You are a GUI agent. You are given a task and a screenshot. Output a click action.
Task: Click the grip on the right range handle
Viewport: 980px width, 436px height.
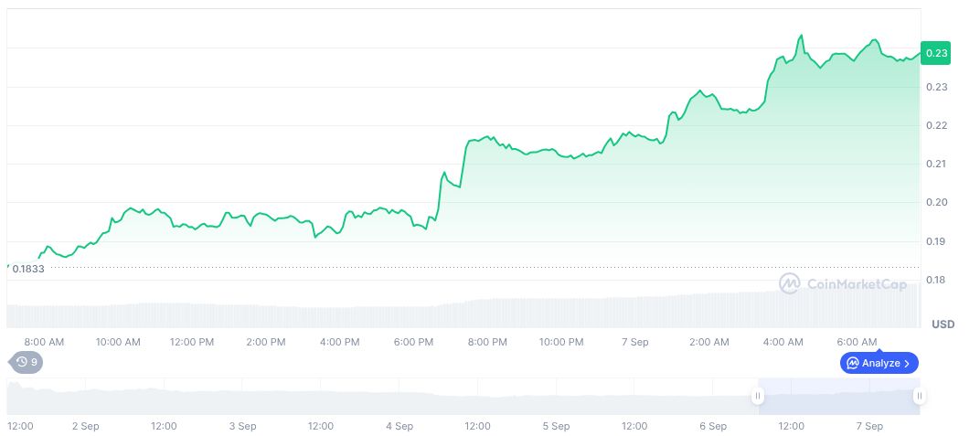(x=919, y=396)
